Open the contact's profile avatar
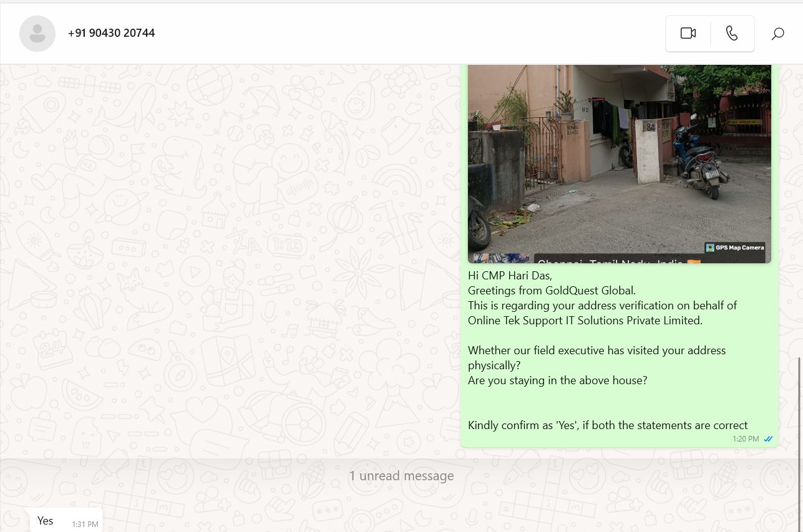Image resolution: width=803 pixels, height=532 pixels. tap(37, 34)
